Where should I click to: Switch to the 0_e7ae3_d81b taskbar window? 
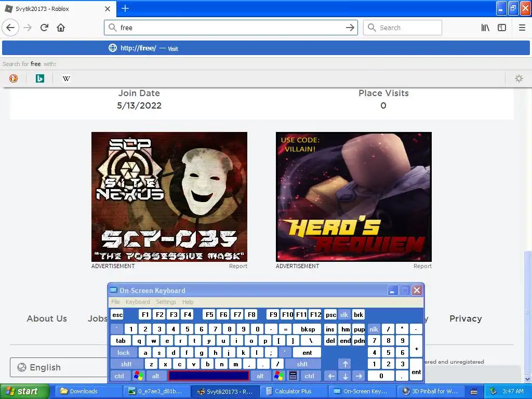tap(156, 391)
